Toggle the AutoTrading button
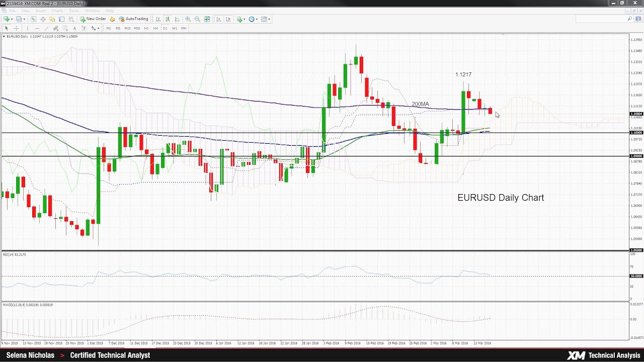Image resolution: width=644 pixels, height=362 pixels. pyautogui.click(x=133, y=19)
